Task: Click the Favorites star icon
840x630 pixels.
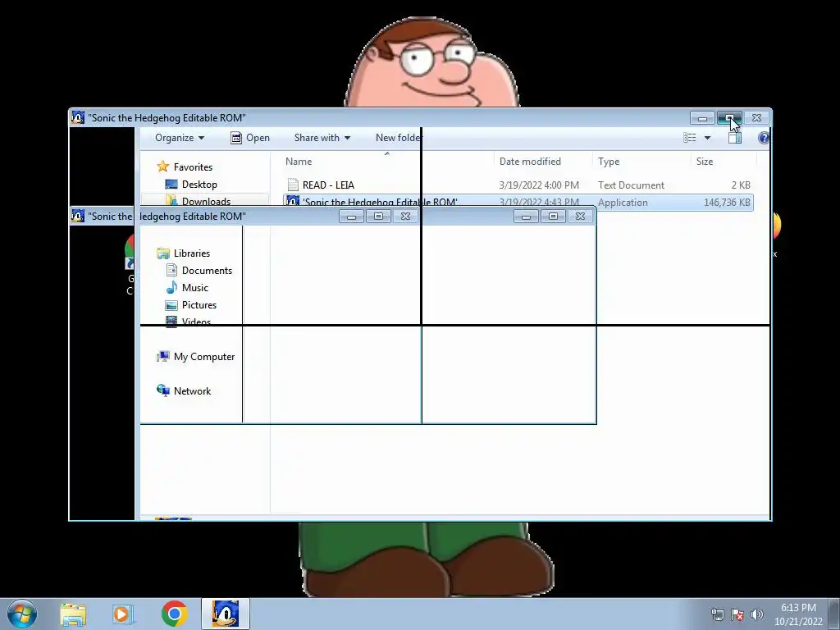Action: tap(163, 167)
